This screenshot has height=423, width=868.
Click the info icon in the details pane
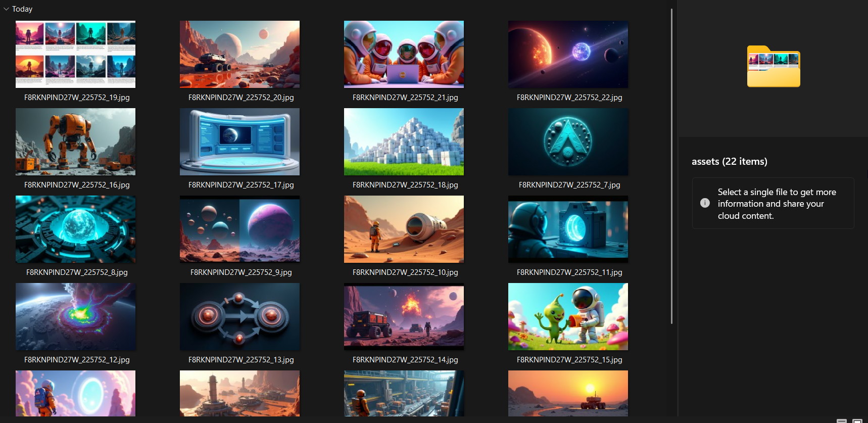point(705,203)
